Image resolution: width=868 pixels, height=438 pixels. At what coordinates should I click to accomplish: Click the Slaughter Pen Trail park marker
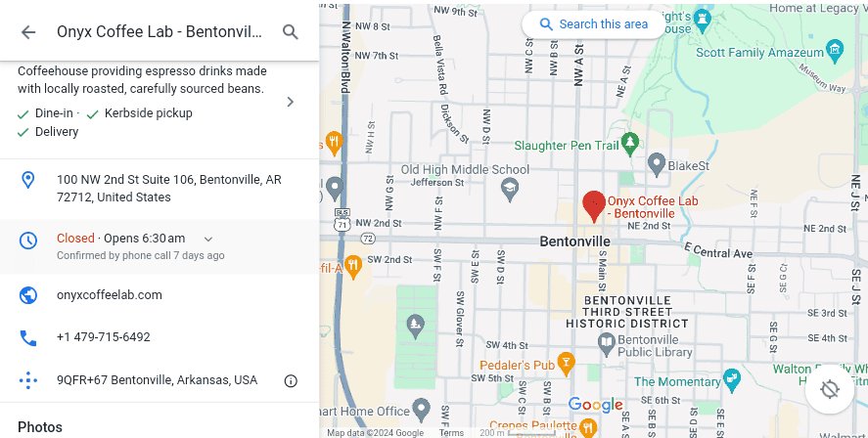pyautogui.click(x=629, y=144)
